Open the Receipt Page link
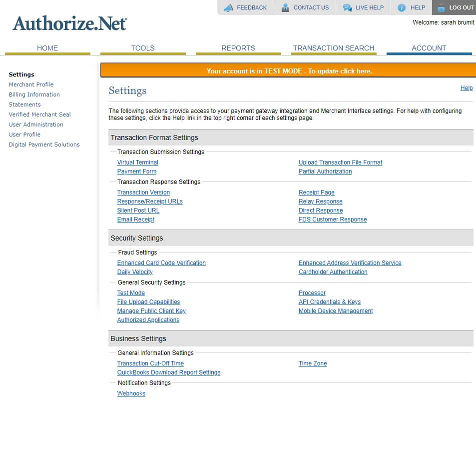Viewport: 476px width, 460px height. [316, 192]
